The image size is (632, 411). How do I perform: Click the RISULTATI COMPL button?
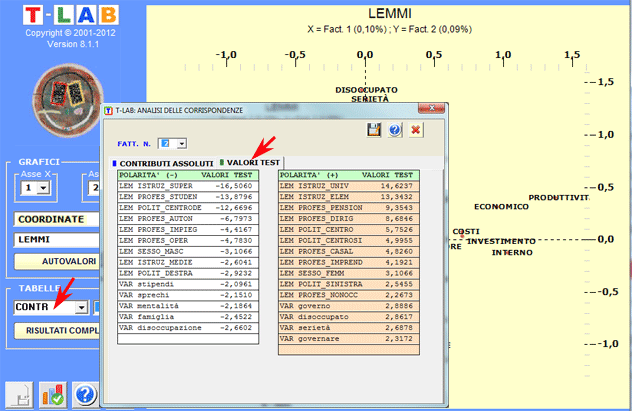(x=56, y=330)
